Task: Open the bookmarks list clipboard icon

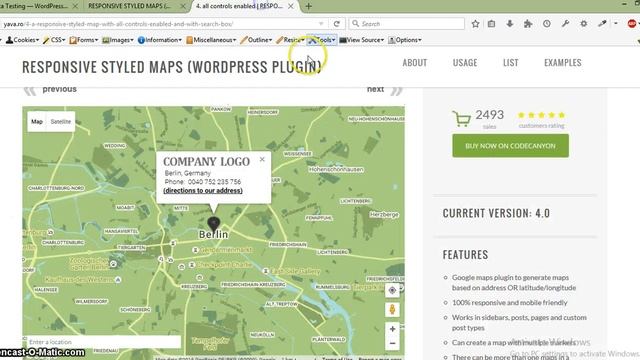Action: point(491,24)
